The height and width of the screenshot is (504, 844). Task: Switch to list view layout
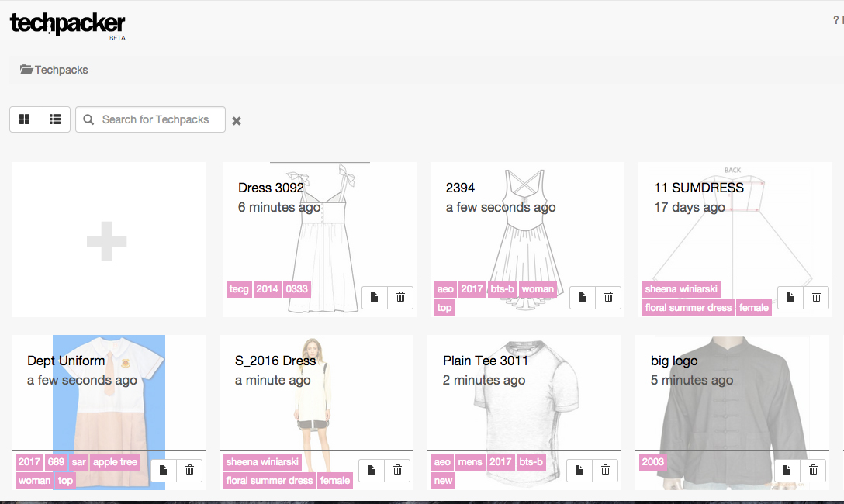[x=55, y=119]
